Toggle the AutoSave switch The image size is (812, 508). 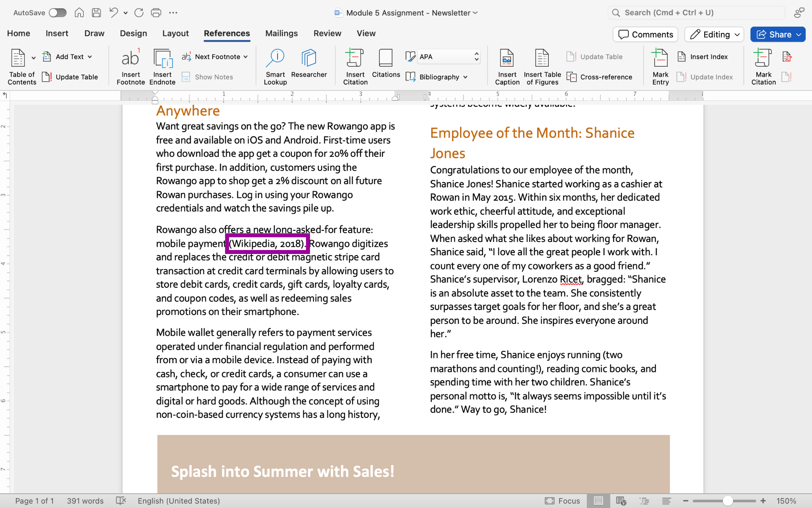click(x=57, y=13)
